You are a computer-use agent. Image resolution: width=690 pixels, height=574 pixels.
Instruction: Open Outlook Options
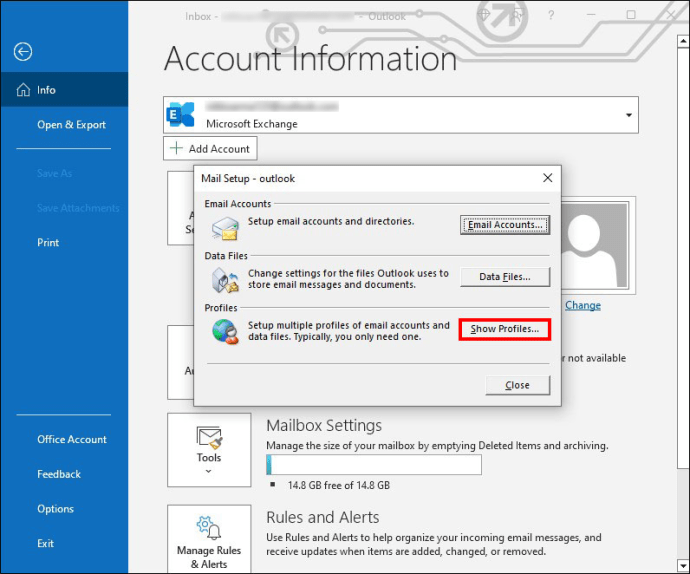tap(55, 509)
